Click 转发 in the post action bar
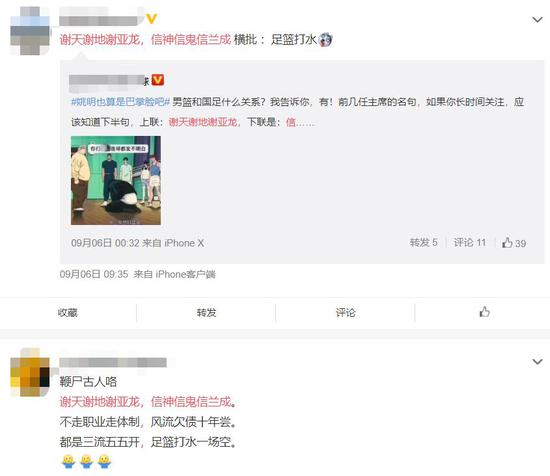The height and width of the screenshot is (476, 550). [207, 312]
